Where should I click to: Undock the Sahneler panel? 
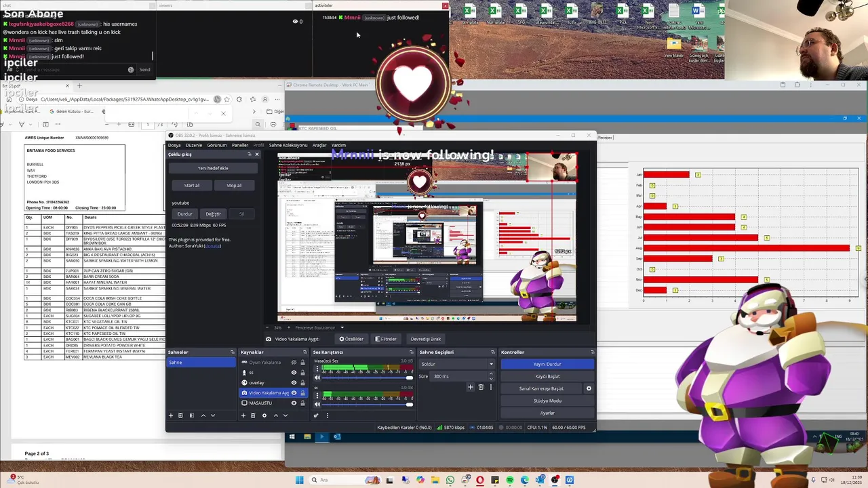tap(232, 352)
